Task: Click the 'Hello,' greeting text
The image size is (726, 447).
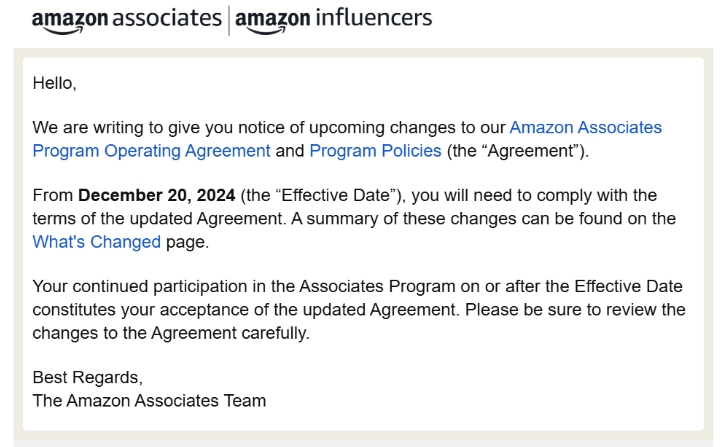Action: 54,83
